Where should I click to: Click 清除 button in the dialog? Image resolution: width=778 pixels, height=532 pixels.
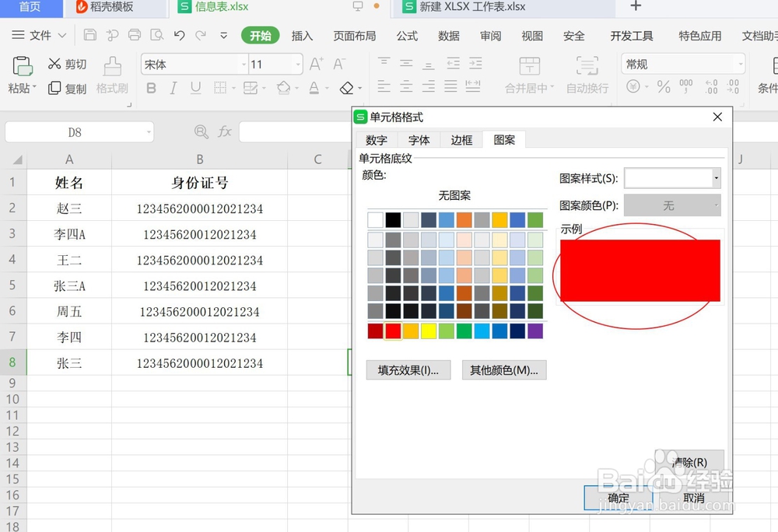click(x=689, y=462)
